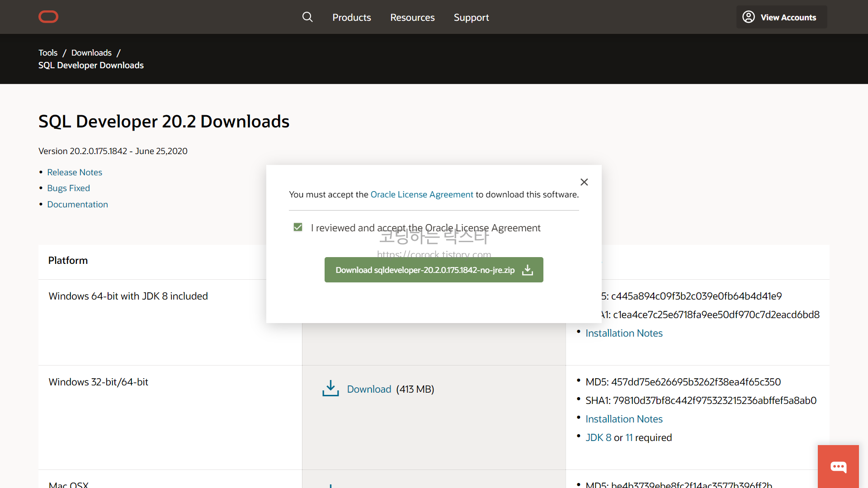Open the JDK 8 link
Image resolution: width=868 pixels, height=488 pixels.
[x=598, y=437]
